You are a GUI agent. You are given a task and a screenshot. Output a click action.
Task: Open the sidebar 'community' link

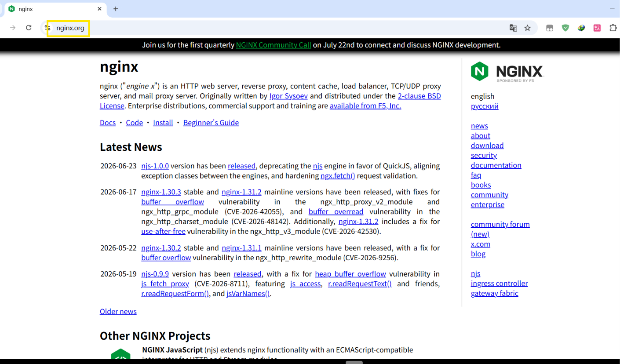[489, 195]
